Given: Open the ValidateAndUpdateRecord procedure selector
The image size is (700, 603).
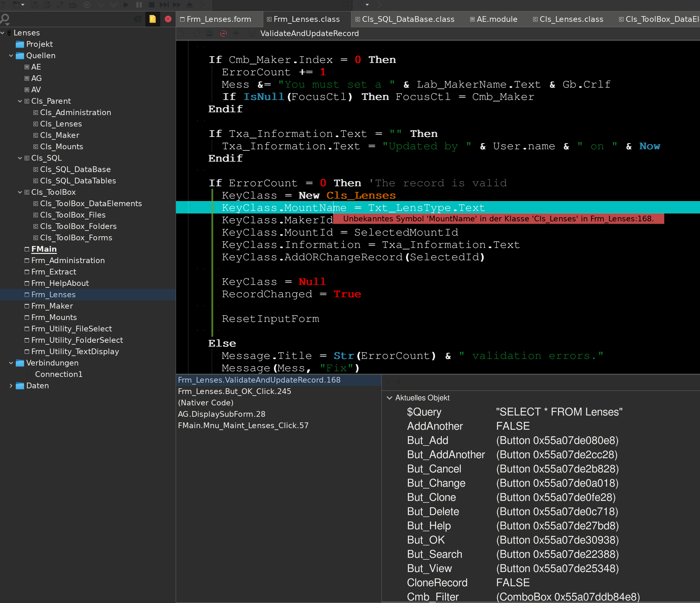Looking at the screenshot, I should [309, 34].
